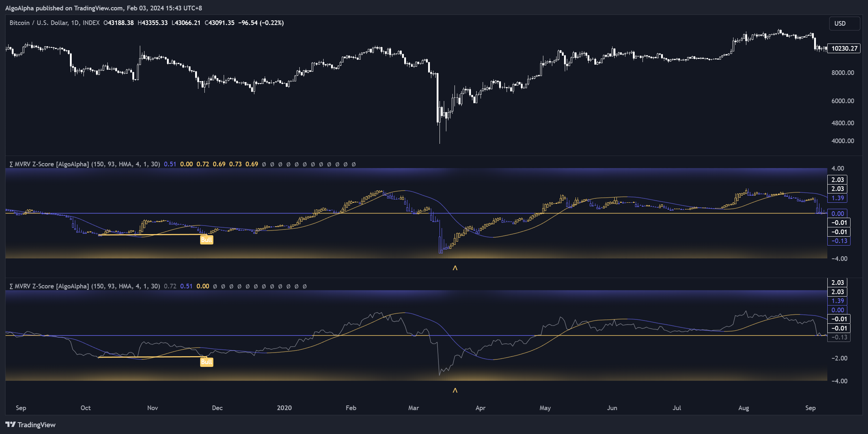Click the current price label 10230.27
Image resolution: width=868 pixels, height=434 pixels.
tap(844, 49)
